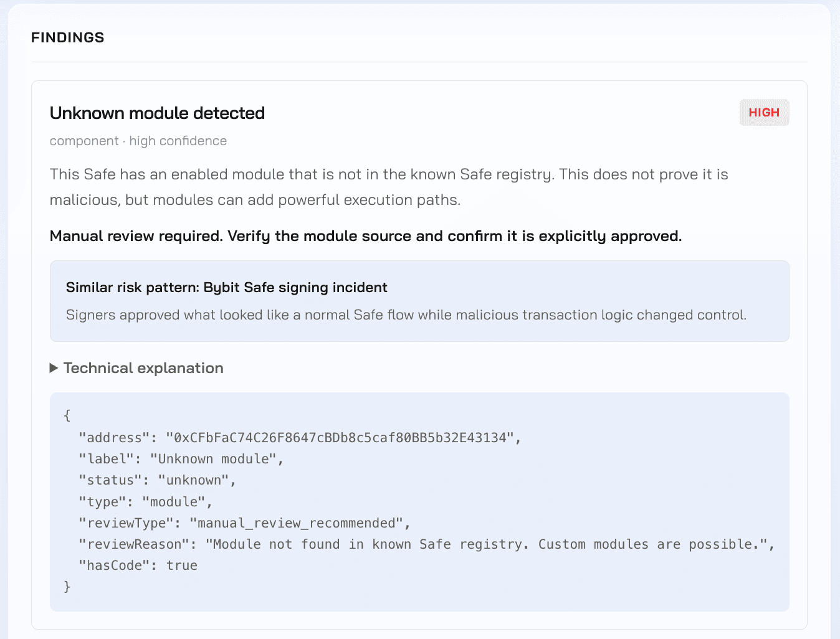
Task: Click the "reviewReason" line in JSON
Action: tap(427, 544)
